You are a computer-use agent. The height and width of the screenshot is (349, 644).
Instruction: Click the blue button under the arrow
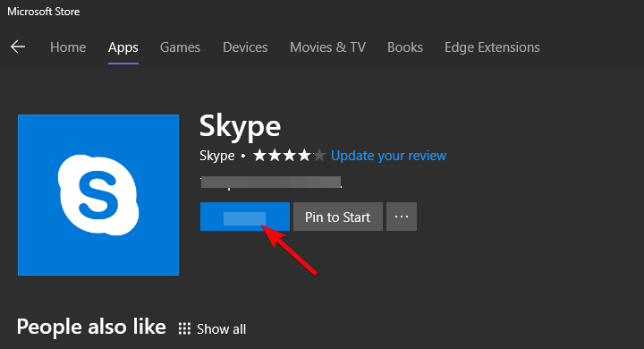[245, 217]
